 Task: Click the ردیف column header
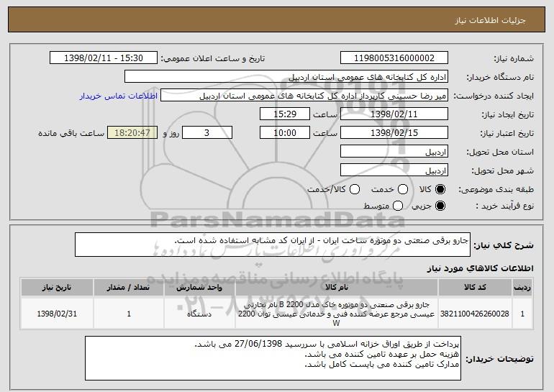(x=522, y=288)
